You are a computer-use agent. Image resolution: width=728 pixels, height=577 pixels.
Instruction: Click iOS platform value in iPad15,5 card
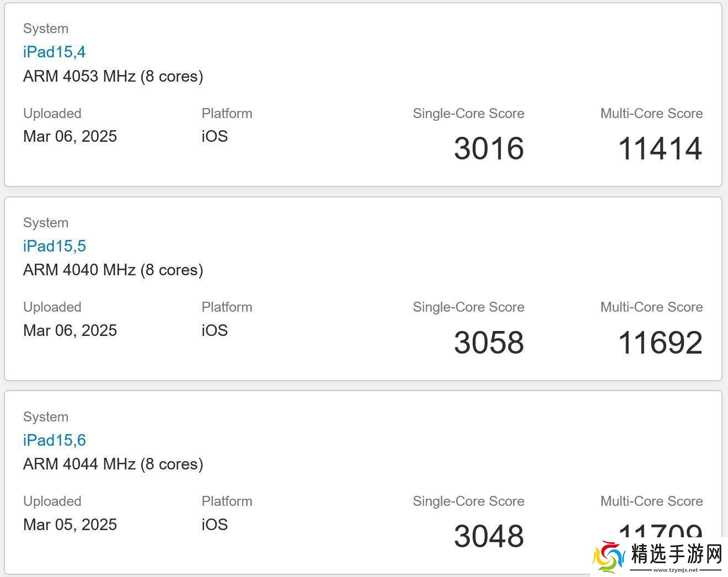pos(215,330)
